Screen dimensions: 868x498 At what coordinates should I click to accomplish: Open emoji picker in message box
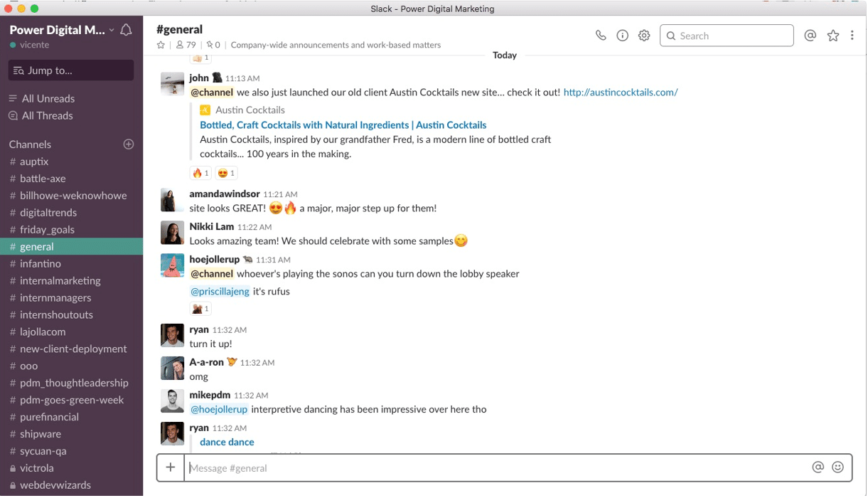tap(838, 467)
